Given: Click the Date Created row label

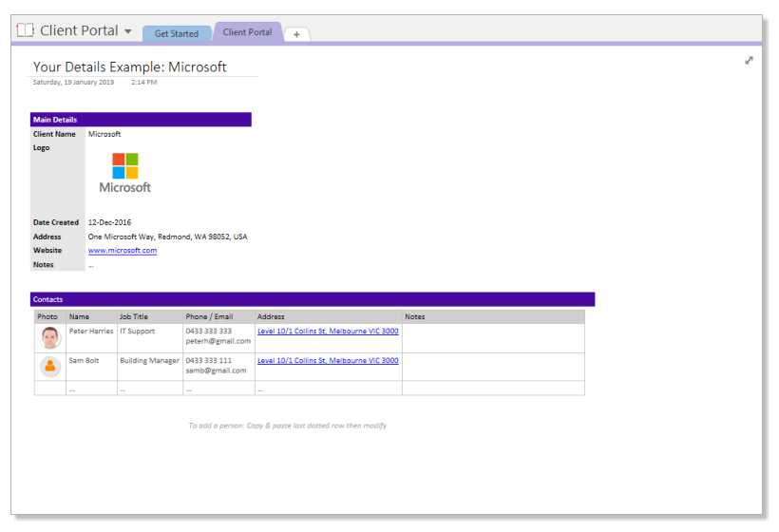Looking at the screenshot, I should [56, 222].
